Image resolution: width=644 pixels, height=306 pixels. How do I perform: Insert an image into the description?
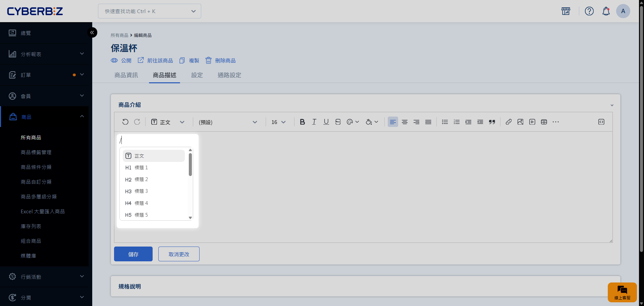pos(520,122)
